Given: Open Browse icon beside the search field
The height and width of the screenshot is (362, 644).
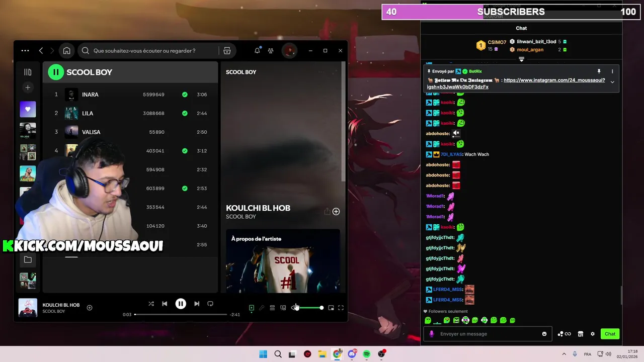Looking at the screenshot, I should point(227,51).
